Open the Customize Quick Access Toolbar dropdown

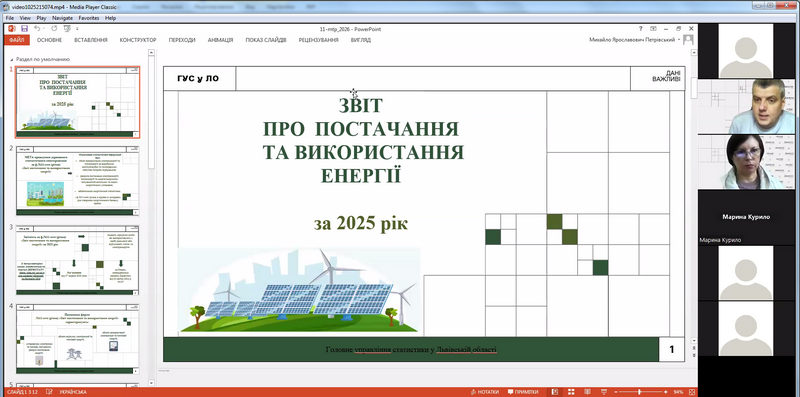[x=77, y=29]
